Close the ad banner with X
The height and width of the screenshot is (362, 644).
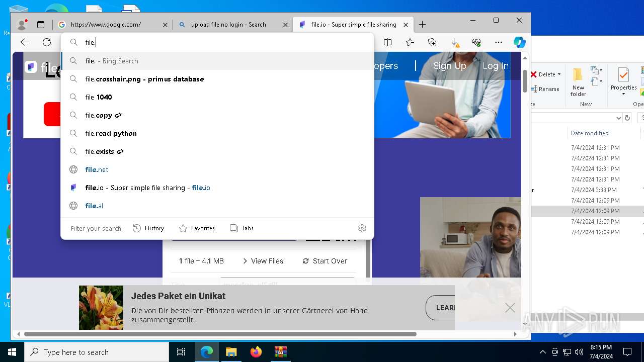510,308
